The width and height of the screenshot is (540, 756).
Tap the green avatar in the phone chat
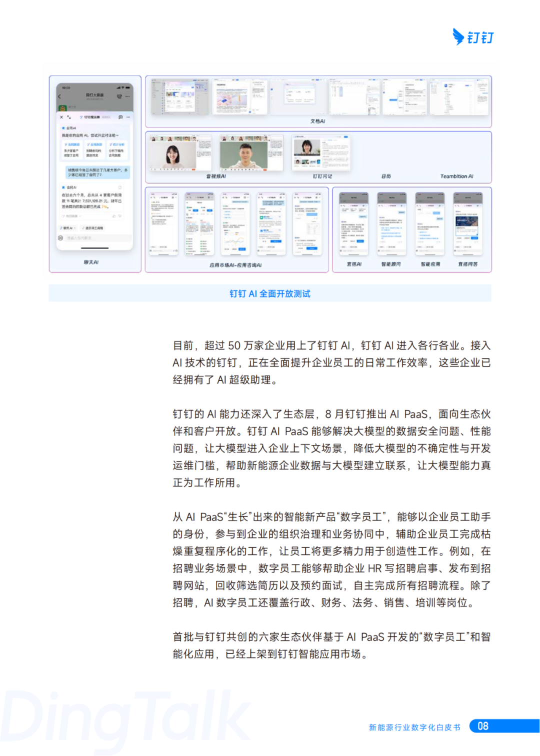pyautogui.click(x=62, y=108)
